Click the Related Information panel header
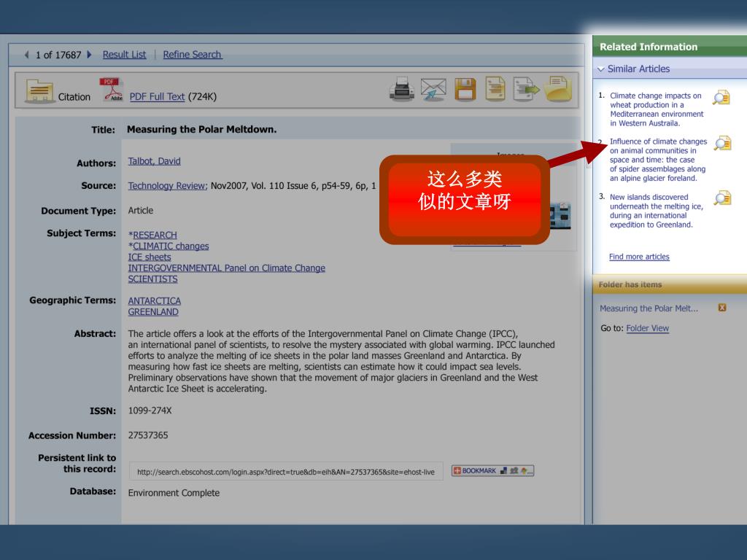This screenshot has width=747, height=560. tap(670, 47)
